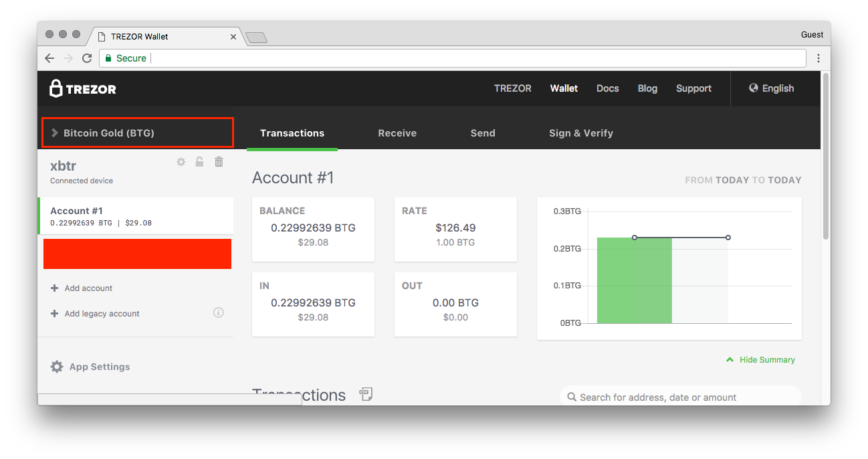Click the Add account link
Screen dimensions: 868x459
coord(88,288)
